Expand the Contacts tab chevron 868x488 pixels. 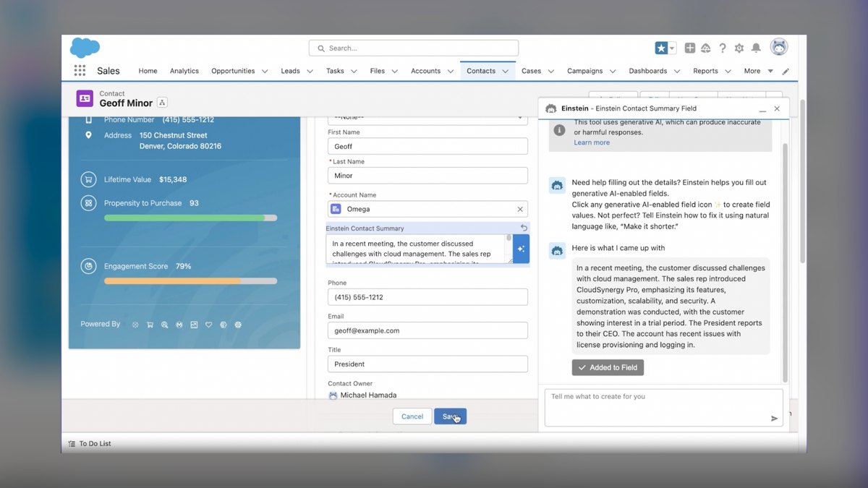[505, 71]
